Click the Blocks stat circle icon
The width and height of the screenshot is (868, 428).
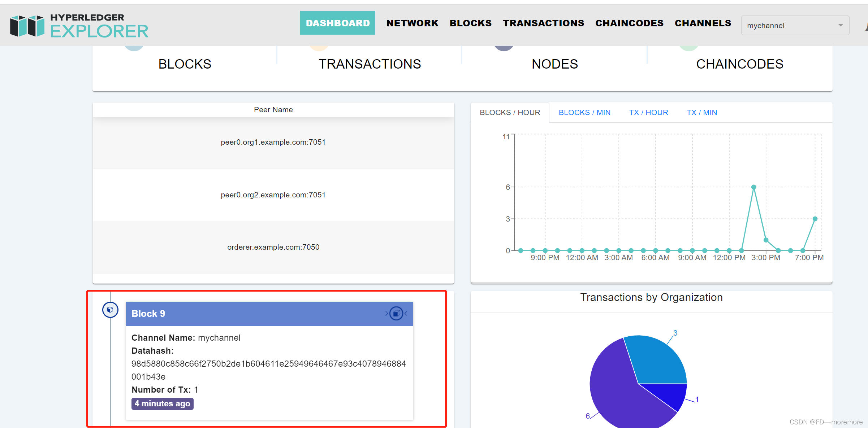(x=134, y=48)
